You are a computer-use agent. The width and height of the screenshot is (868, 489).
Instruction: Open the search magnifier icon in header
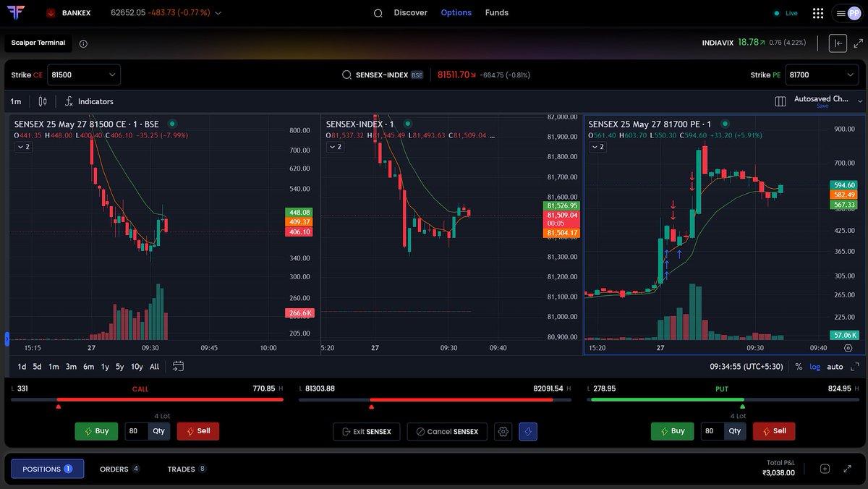pyautogui.click(x=378, y=13)
